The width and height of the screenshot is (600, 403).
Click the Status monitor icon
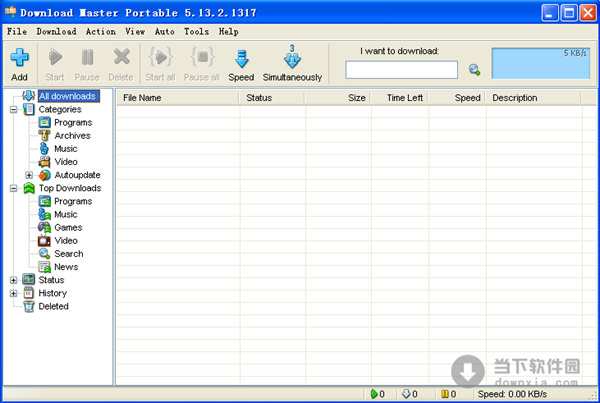pos(29,280)
